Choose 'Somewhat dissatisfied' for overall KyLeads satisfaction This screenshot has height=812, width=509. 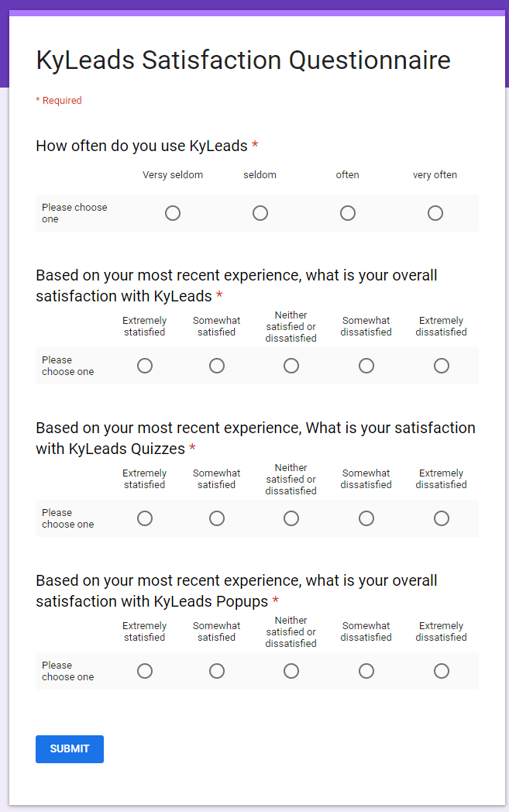tap(366, 366)
